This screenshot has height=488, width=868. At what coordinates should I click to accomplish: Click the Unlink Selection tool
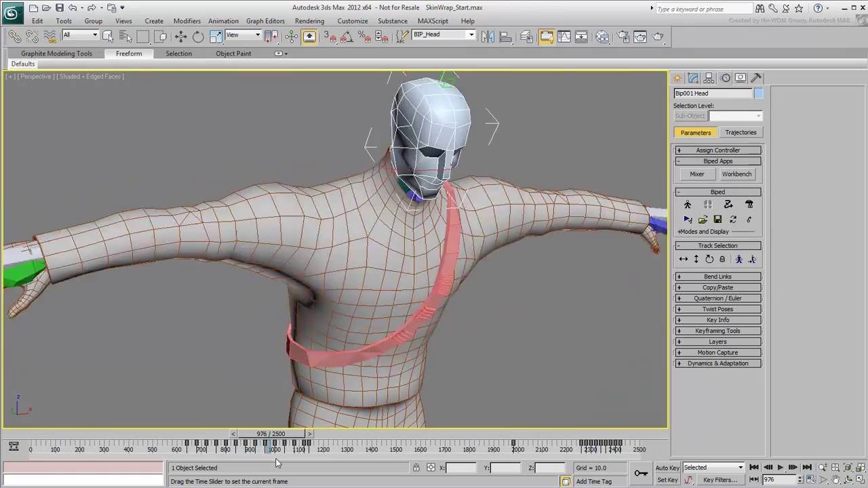[x=31, y=37]
